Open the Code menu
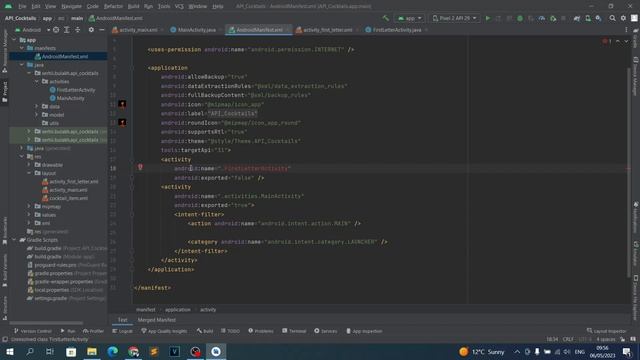This screenshot has width=640, height=360. click(93, 6)
